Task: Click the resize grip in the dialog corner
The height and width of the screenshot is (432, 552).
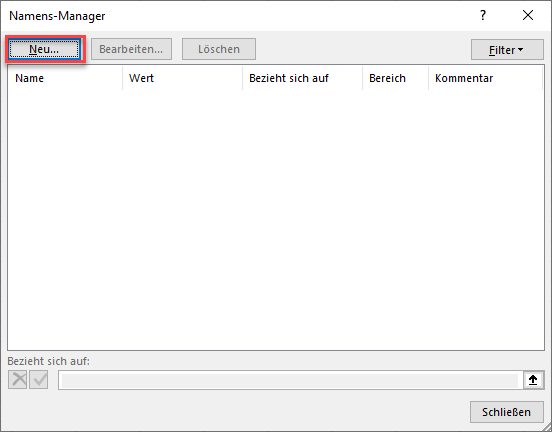Action: (x=546, y=426)
